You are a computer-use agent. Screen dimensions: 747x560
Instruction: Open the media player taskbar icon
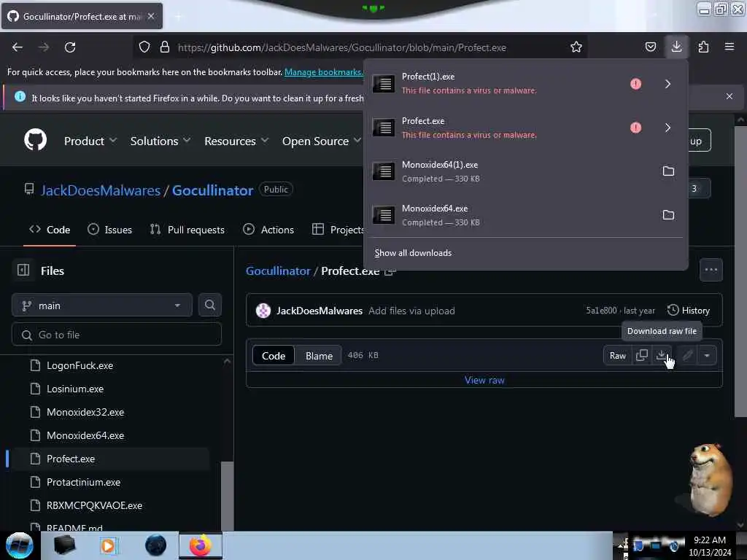click(x=108, y=545)
